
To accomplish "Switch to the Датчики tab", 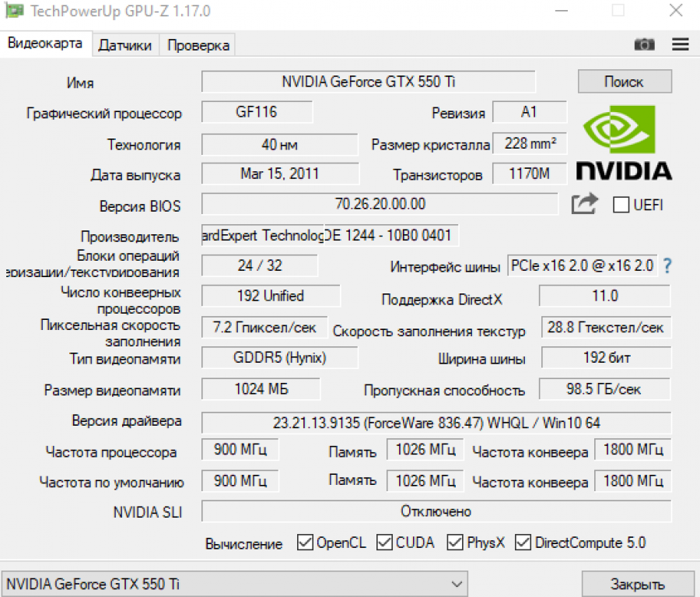I will [124, 44].
